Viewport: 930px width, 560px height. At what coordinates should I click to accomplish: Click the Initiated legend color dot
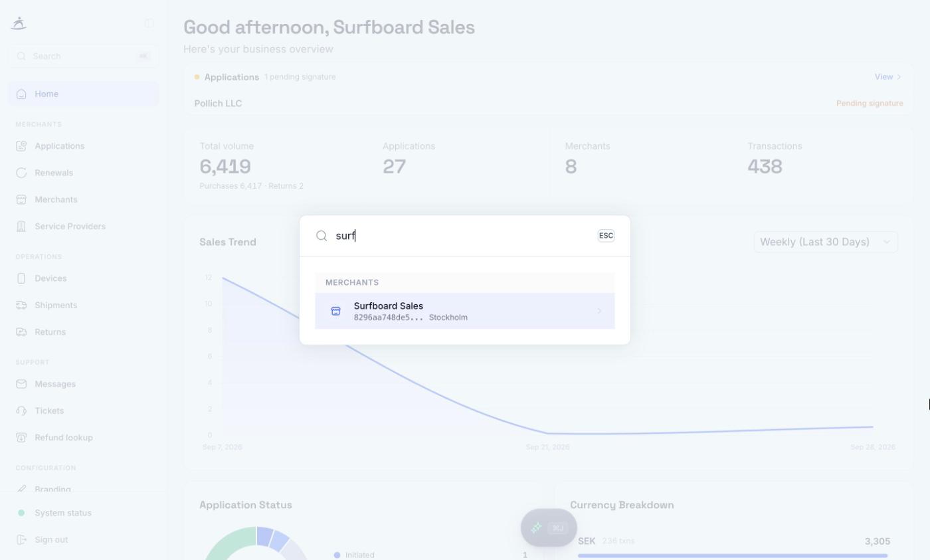tap(337, 555)
